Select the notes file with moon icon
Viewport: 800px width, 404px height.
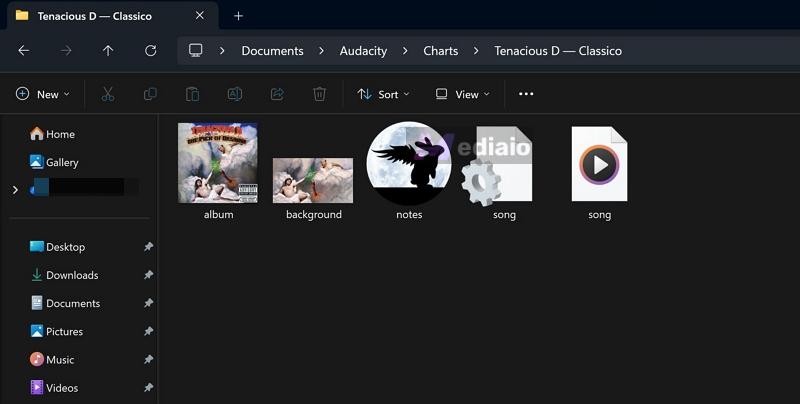(x=409, y=163)
